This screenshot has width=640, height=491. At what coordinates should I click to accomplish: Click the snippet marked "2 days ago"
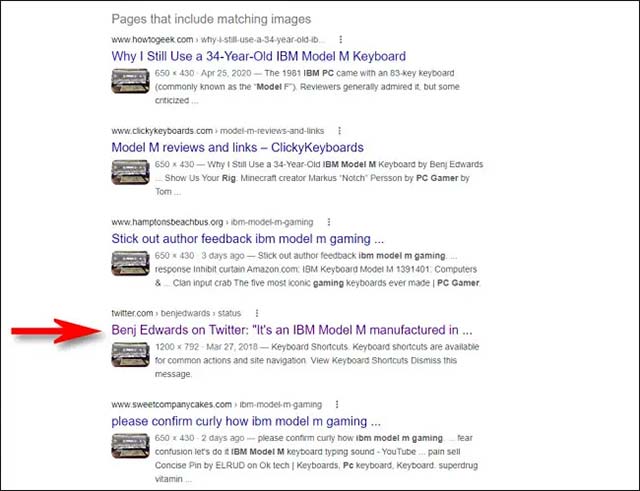(x=316, y=458)
